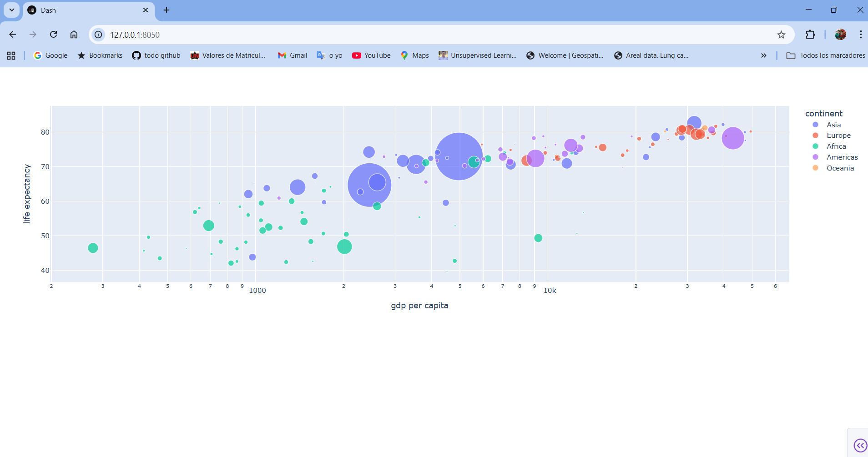Show more bookmarks with the chevron
The height and width of the screenshot is (457, 868).
click(x=763, y=55)
